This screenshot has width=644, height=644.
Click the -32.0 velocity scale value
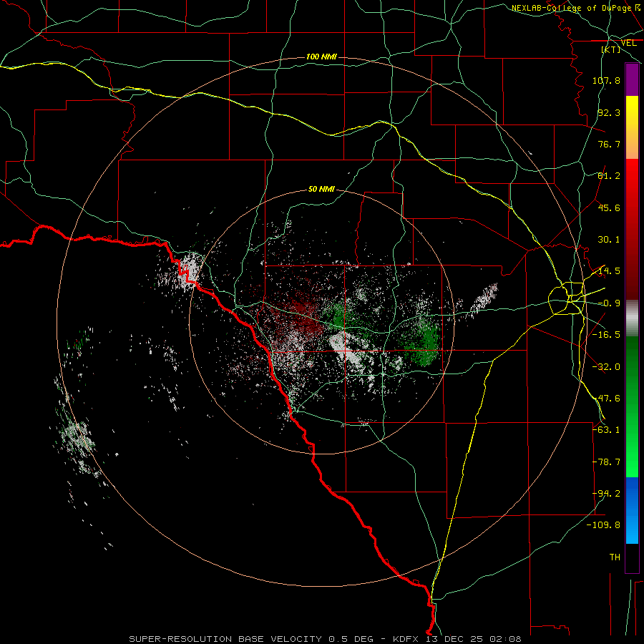point(606,367)
